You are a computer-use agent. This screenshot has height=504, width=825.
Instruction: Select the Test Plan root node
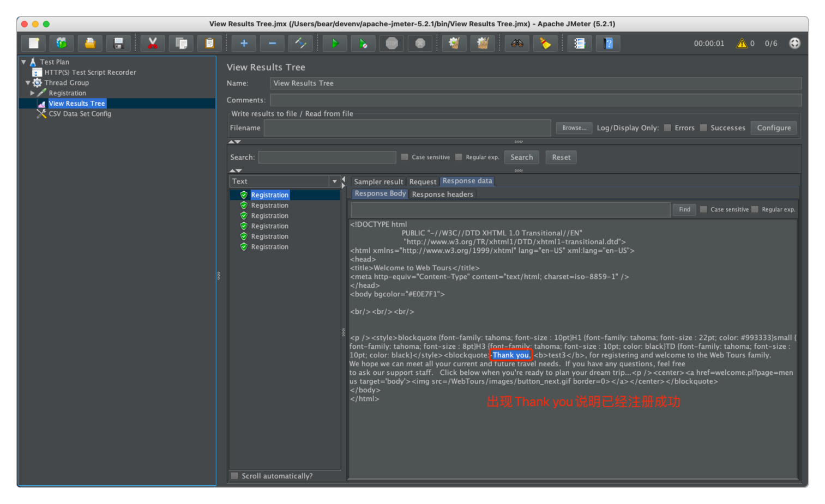tap(55, 62)
